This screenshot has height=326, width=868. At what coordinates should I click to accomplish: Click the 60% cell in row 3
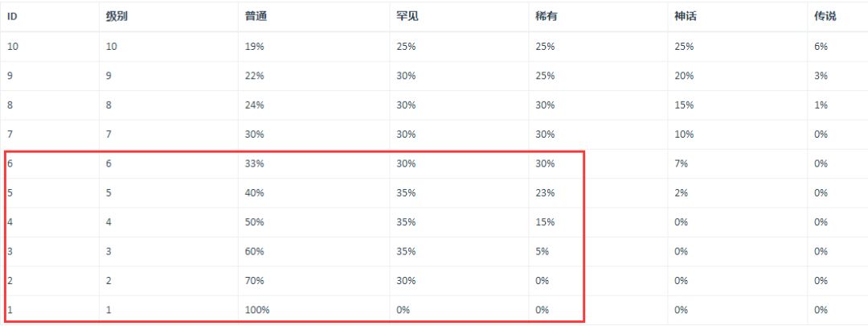click(254, 251)
